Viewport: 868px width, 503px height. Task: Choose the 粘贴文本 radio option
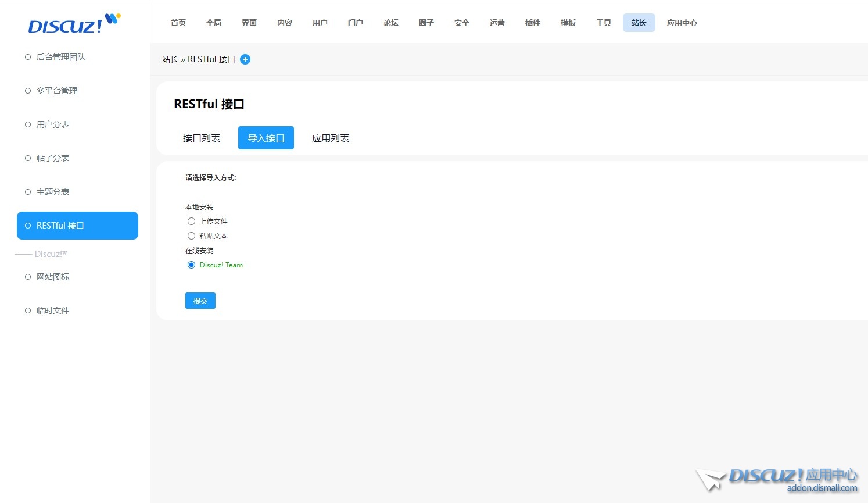click(x=191, y=236)
